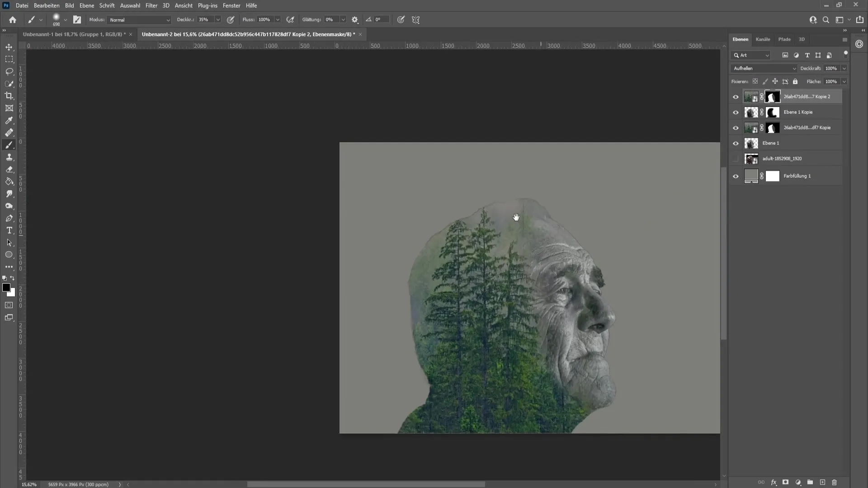The height and width of the screenshot is (488, 868).
Task: Switch to Pfade tab in panel
Action: 784,39
